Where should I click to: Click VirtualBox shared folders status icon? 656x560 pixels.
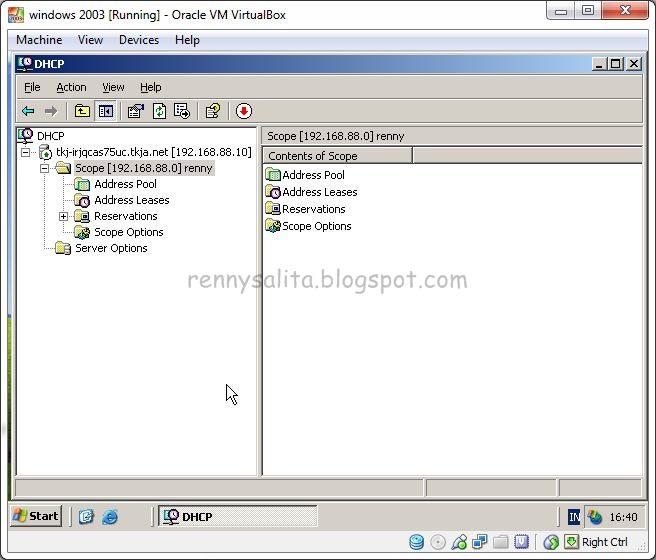pyautogui.click(x=500, y=542)
